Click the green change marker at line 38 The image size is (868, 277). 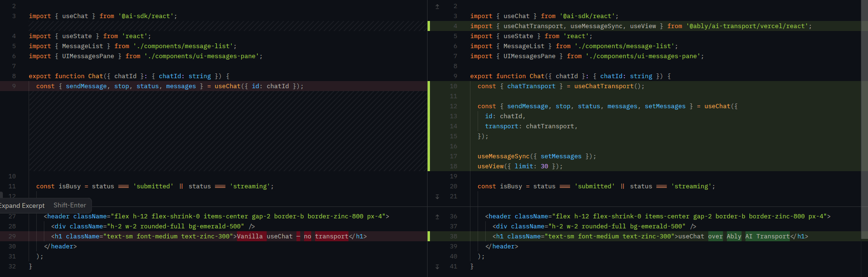pyautogui.click(x=429, y=236)
